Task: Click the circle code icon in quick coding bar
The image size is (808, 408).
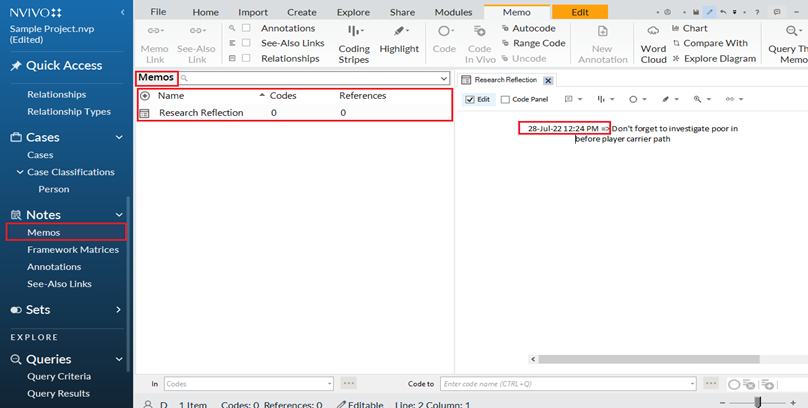Action: (734, 384)
